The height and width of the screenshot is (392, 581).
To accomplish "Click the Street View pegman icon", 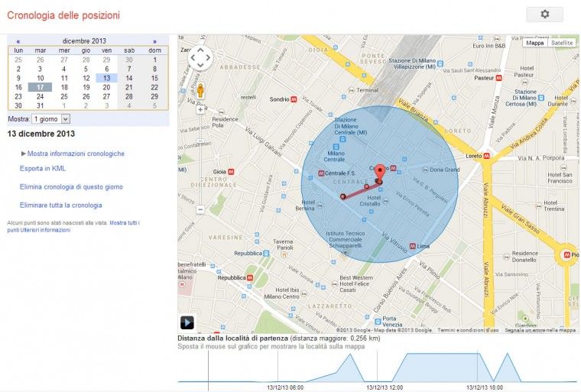I will click(200, 90).
